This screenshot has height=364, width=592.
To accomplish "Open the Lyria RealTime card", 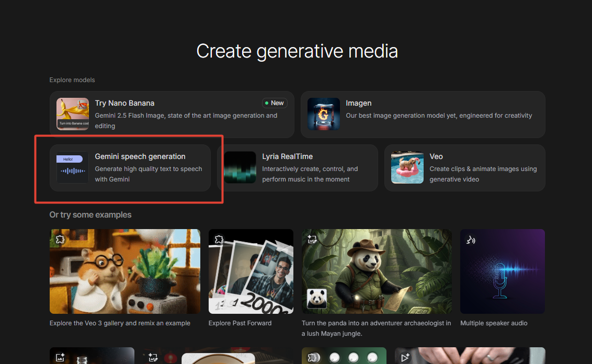I will [298, 168].
